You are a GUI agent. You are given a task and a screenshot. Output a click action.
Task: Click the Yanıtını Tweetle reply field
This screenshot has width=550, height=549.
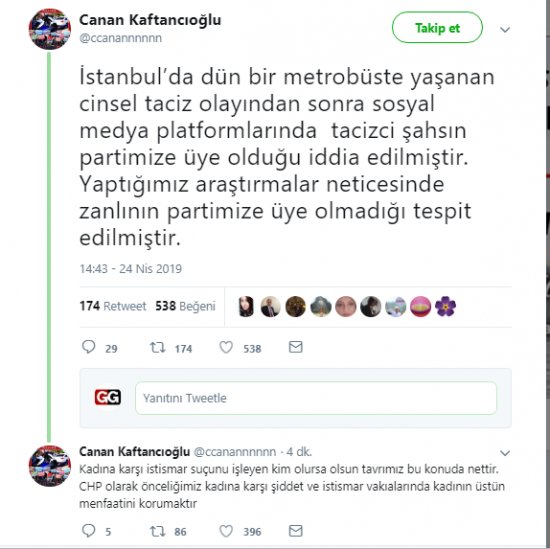point(316,398)
